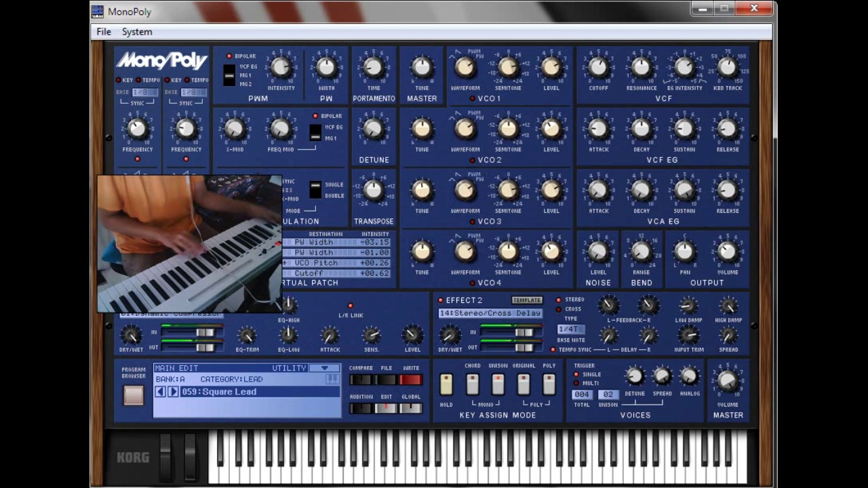Flip the FREQ MOD source switch beside VCF EG/MG1
868x488 pixels.
point(315,132)
